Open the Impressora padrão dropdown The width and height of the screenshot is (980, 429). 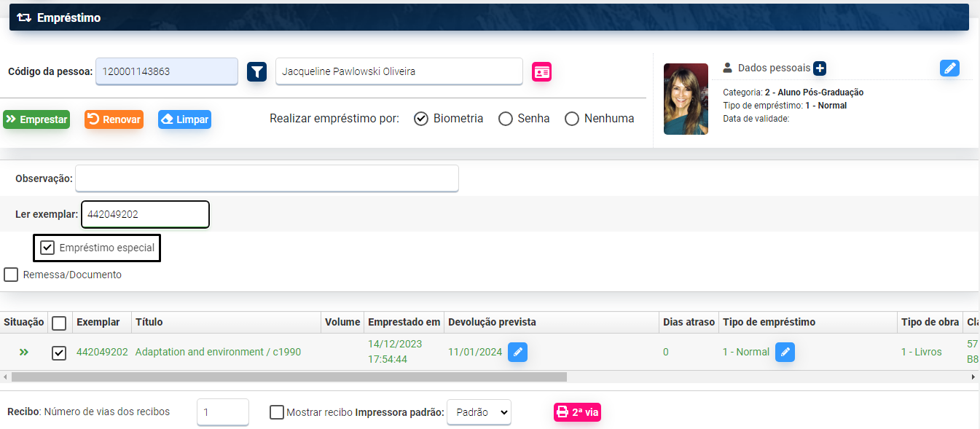(479, 412)
